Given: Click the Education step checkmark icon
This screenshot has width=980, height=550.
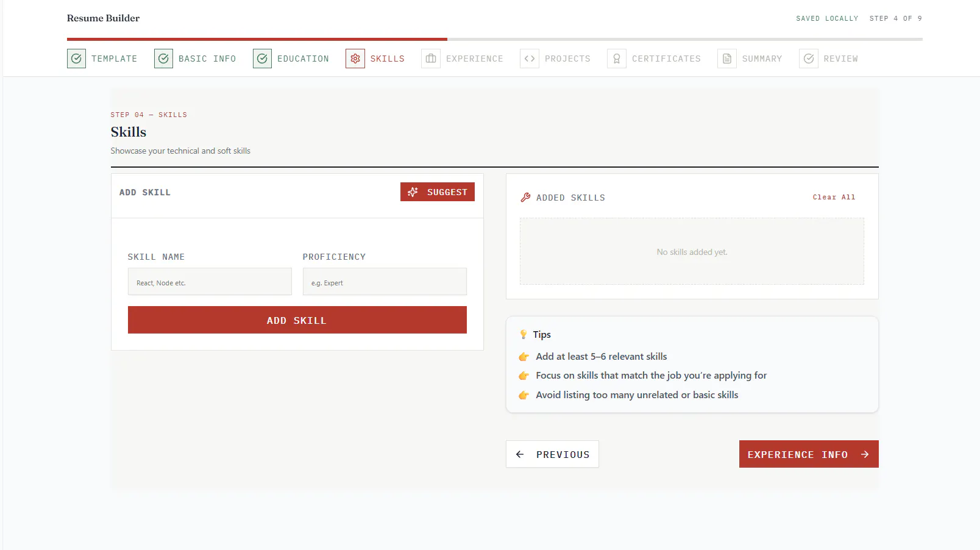Looking at the screenshot, I should point(262,59).
